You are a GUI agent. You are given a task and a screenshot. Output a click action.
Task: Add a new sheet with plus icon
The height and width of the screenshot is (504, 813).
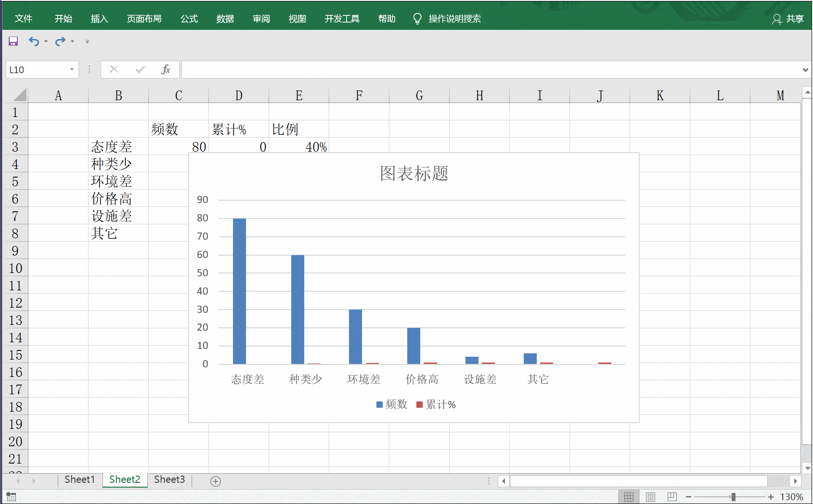tap(216, 481)
